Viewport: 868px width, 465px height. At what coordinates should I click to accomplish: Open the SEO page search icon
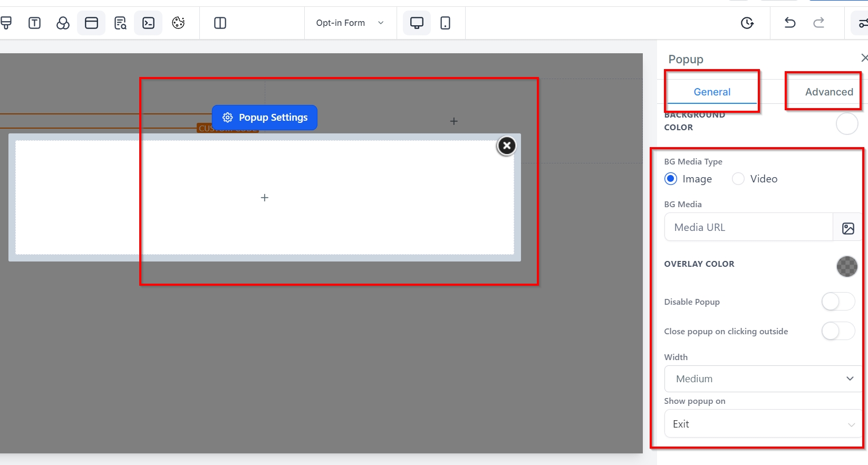click(x=120, y=23)
